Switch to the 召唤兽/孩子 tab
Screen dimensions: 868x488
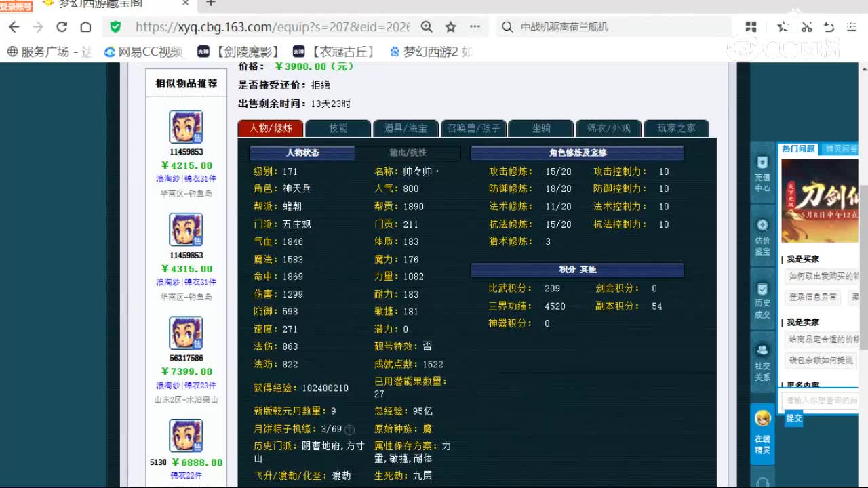point(473,128)
